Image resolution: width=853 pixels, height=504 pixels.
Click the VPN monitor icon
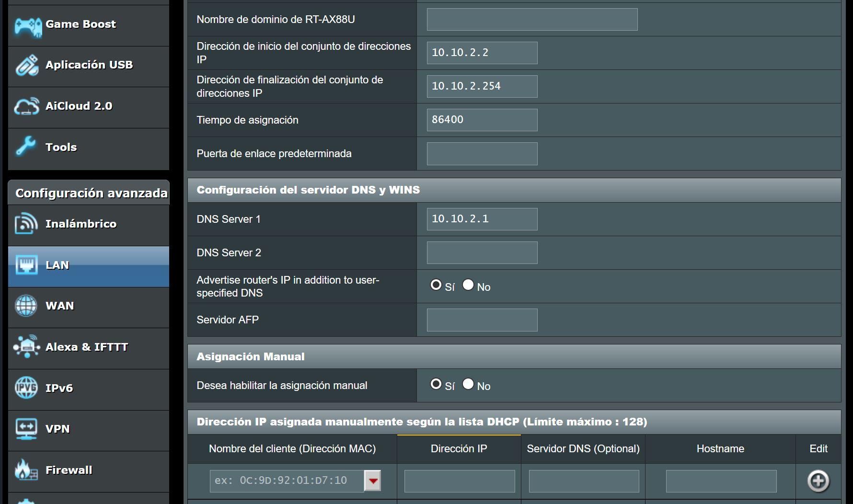26,429
